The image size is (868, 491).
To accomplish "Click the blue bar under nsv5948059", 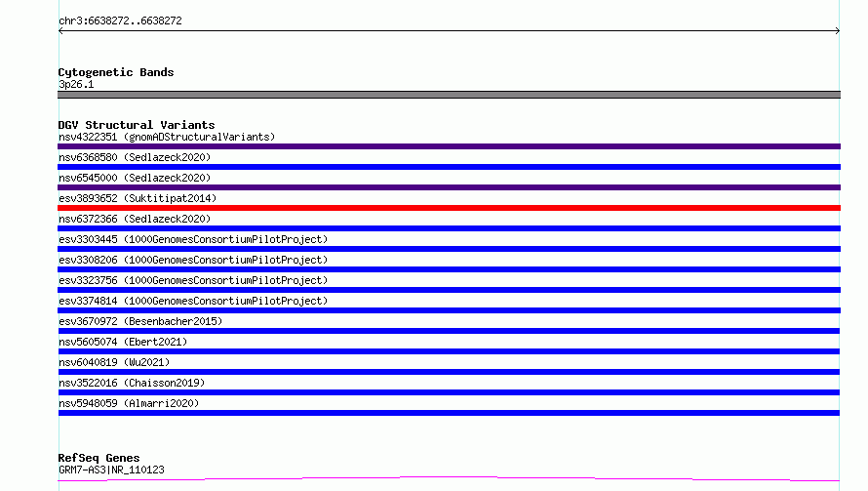I will click(449, 413).
